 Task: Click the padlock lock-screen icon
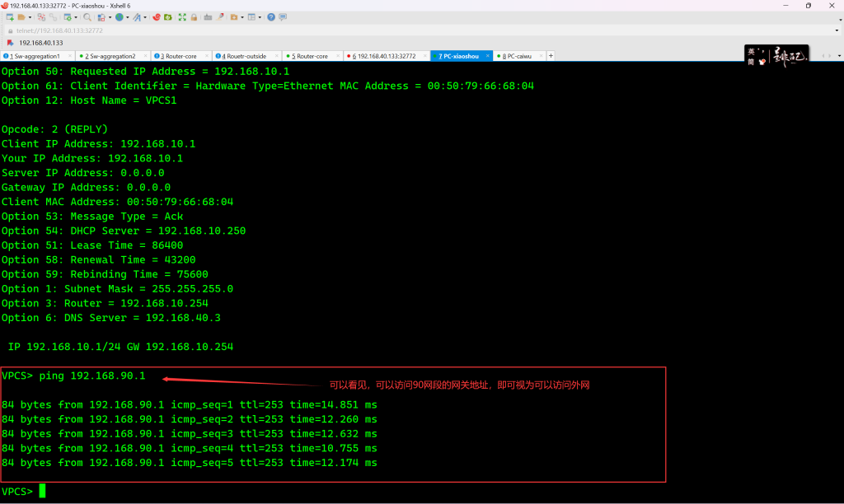pyautogui.click(x=194, y=17)
